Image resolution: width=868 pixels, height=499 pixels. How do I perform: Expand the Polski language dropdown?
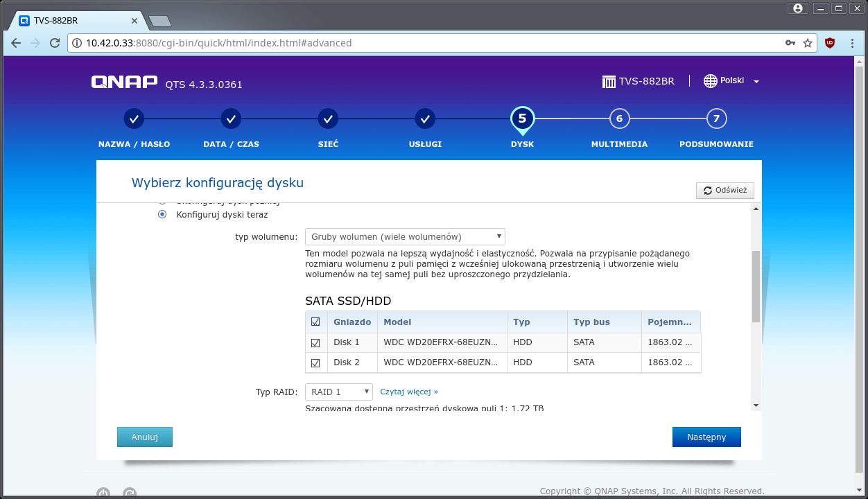(757, 81)
